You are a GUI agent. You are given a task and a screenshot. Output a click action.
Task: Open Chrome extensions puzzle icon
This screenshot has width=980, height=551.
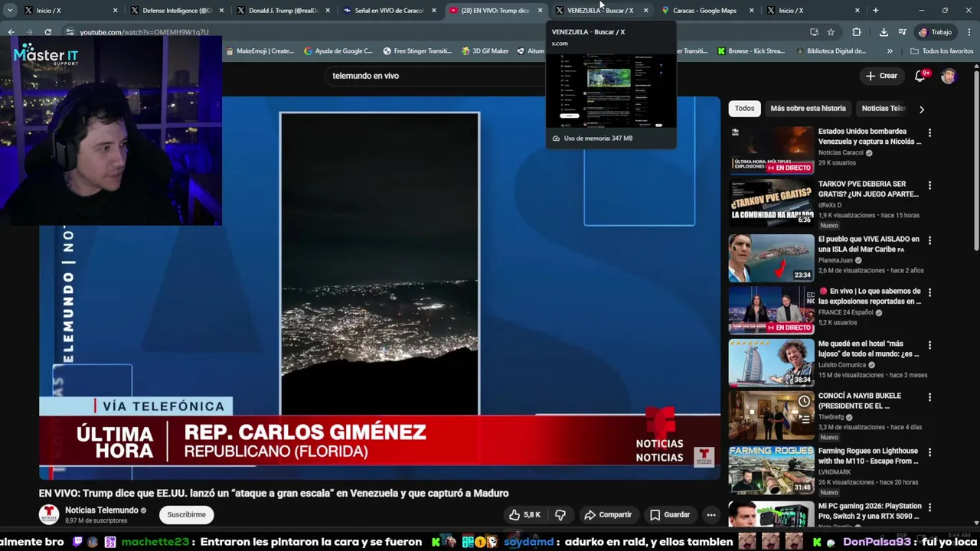coord(856,32)
